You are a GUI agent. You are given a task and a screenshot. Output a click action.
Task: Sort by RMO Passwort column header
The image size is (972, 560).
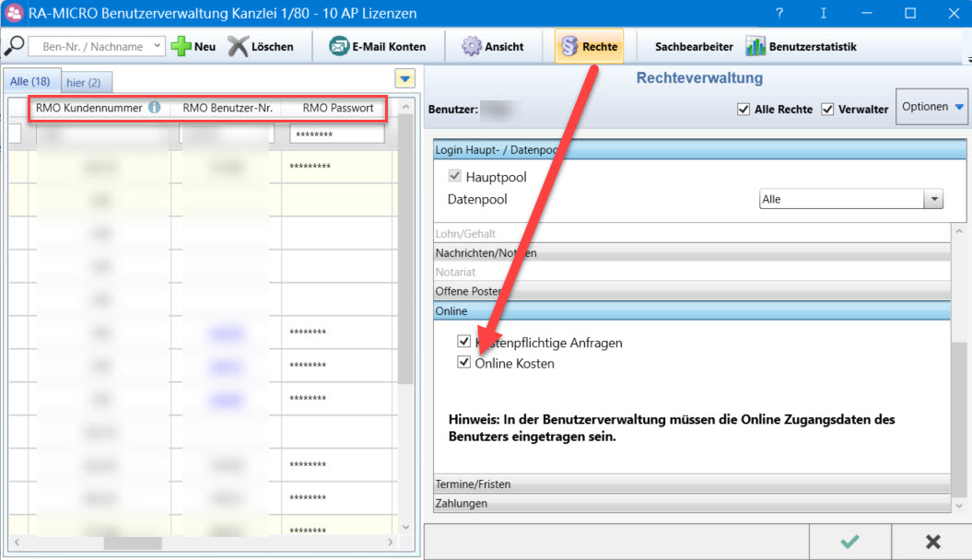[x=338, y=108]
